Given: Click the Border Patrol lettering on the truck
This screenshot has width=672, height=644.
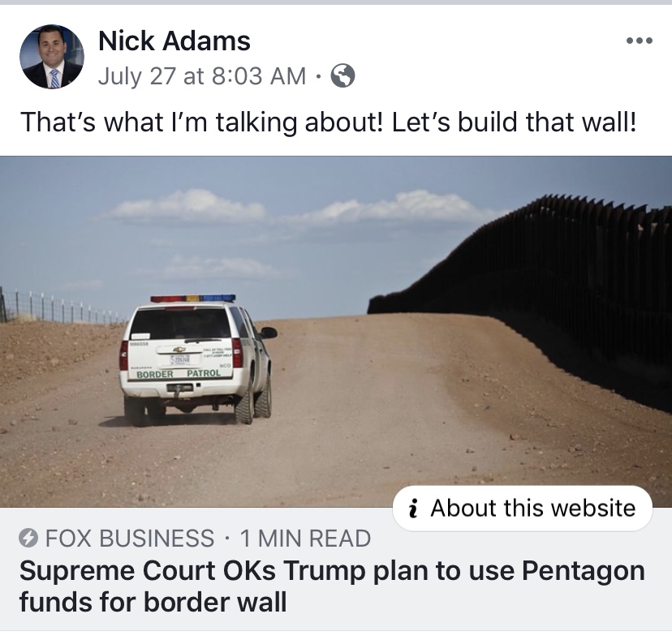Looking at the screenshot, I should (x=179, y=374).
